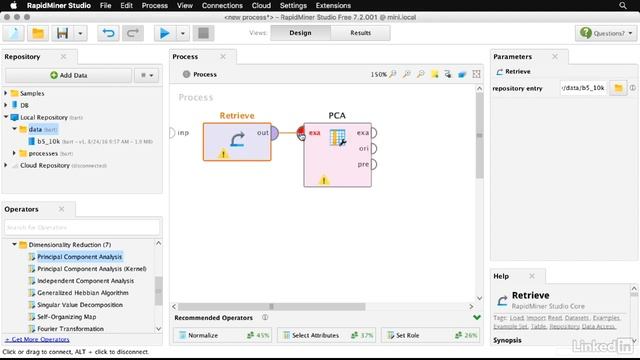Screen dimensions: 640x360
Task: Open the save options dropdown arrow
Action: click(80, 33)
